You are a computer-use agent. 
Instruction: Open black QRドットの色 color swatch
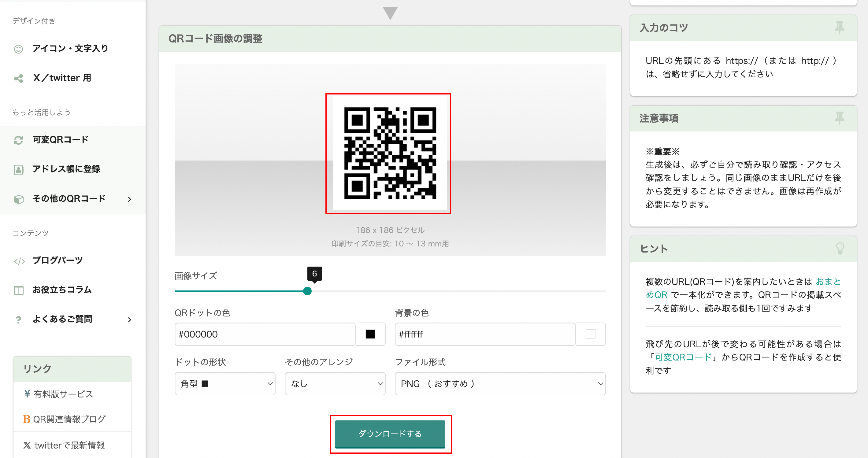tap(370, 334)
